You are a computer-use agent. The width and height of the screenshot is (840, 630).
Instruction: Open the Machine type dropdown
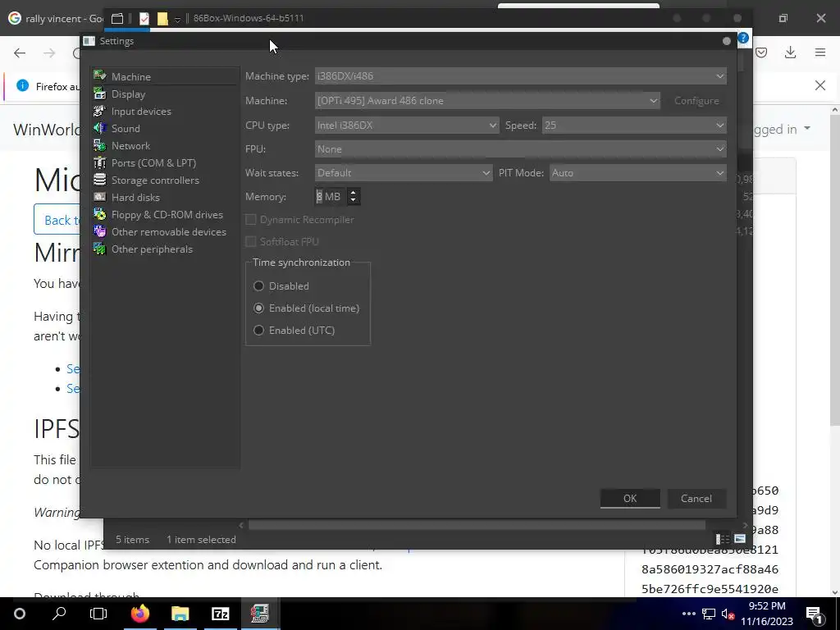point(521,76)
